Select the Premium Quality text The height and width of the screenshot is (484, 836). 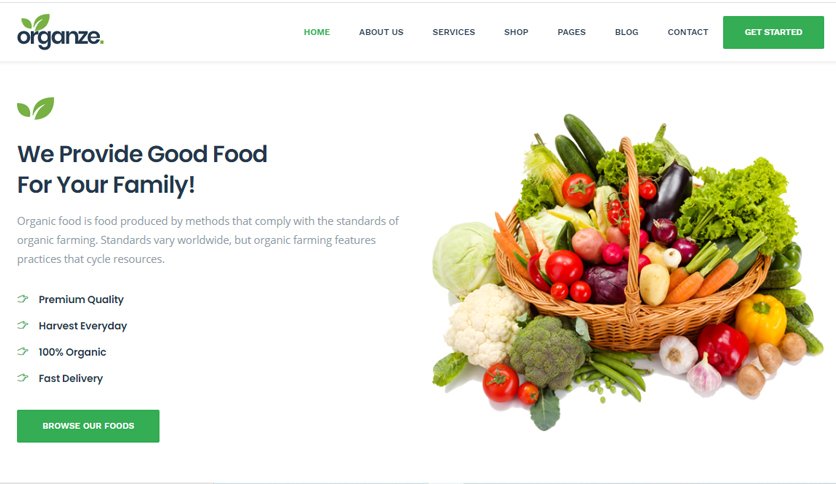point(81,300)
